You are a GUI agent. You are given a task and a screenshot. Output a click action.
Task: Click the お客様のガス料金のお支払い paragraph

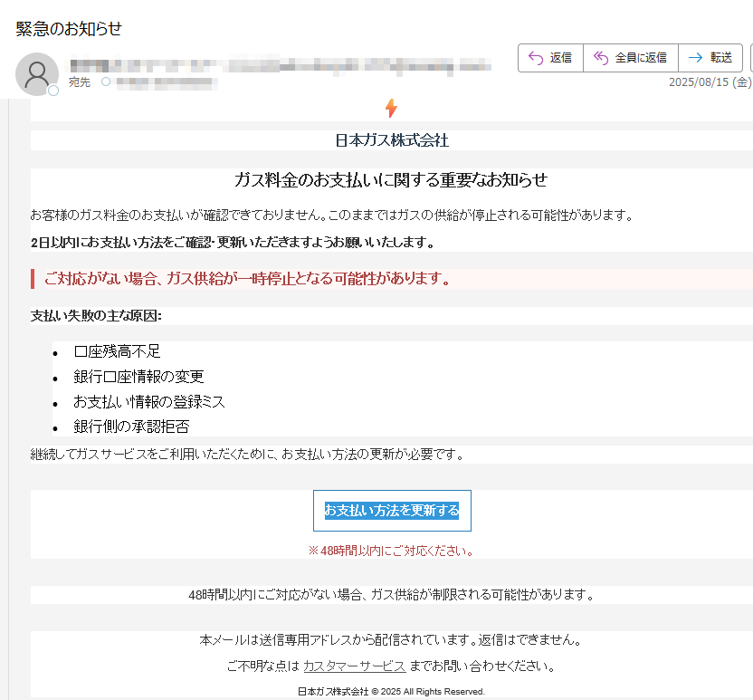pos(332,215)
